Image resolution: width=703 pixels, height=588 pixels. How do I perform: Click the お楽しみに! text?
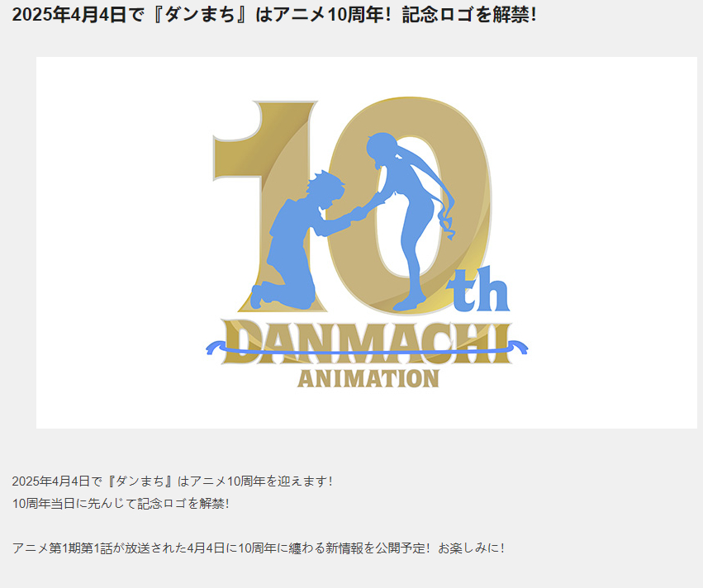[x=471, y=548]
